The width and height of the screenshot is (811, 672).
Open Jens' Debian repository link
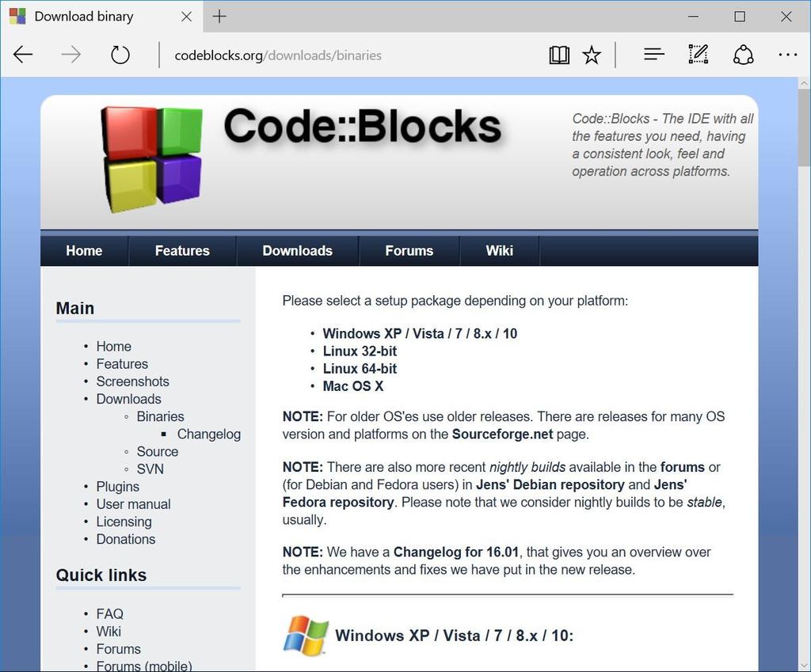pyautogui.click(x=550, y=485)
